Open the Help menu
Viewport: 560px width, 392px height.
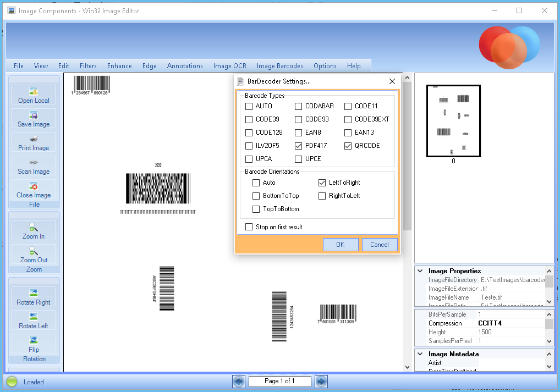[354, 66]
